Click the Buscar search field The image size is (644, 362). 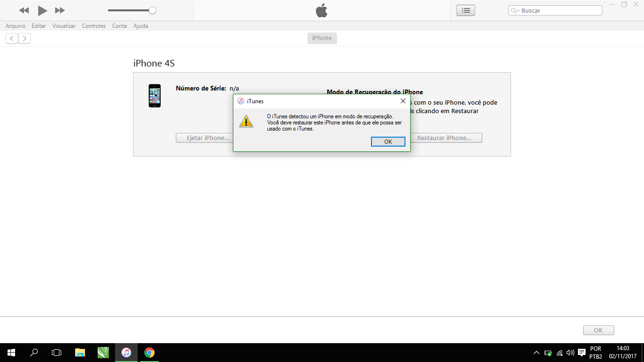point(555,10)
